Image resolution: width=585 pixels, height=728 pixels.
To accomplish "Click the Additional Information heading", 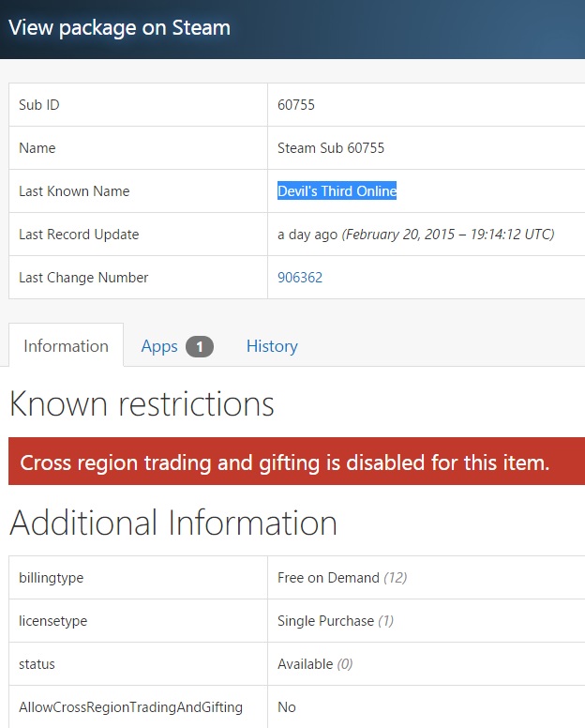I will [173, 523].
